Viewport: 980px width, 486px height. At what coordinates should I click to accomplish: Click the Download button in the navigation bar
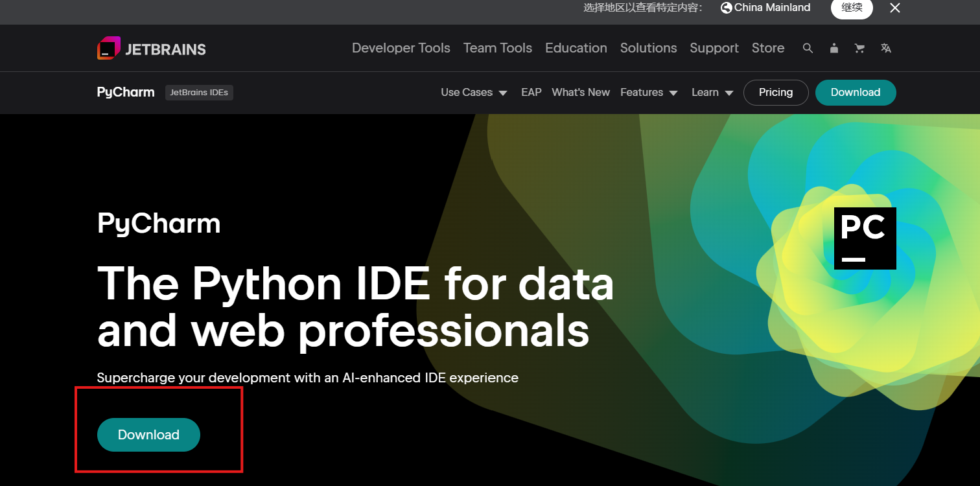point(856,93)
